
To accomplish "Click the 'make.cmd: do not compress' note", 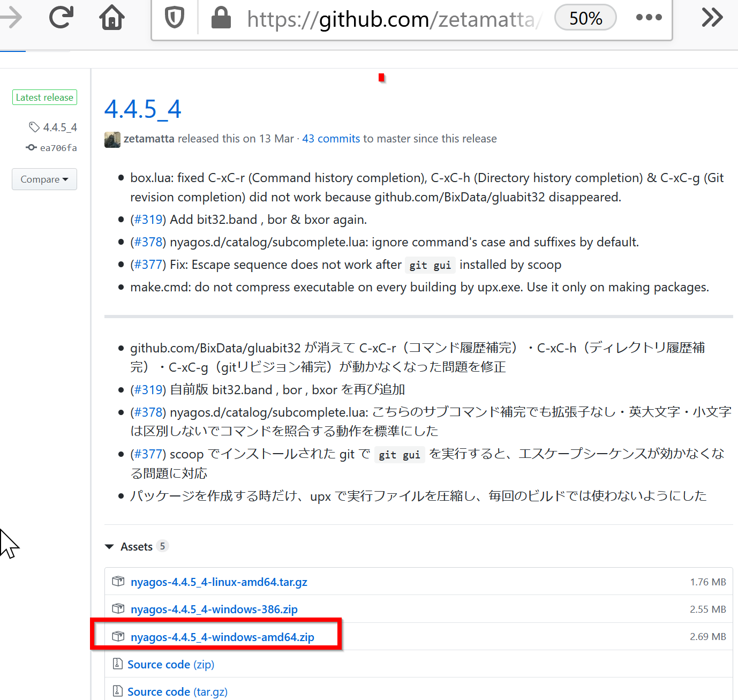I will (x=419, y=287).
